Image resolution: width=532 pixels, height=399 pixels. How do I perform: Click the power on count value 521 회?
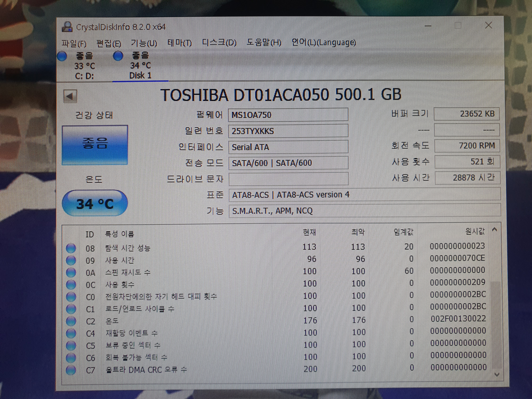pos(467,162)
